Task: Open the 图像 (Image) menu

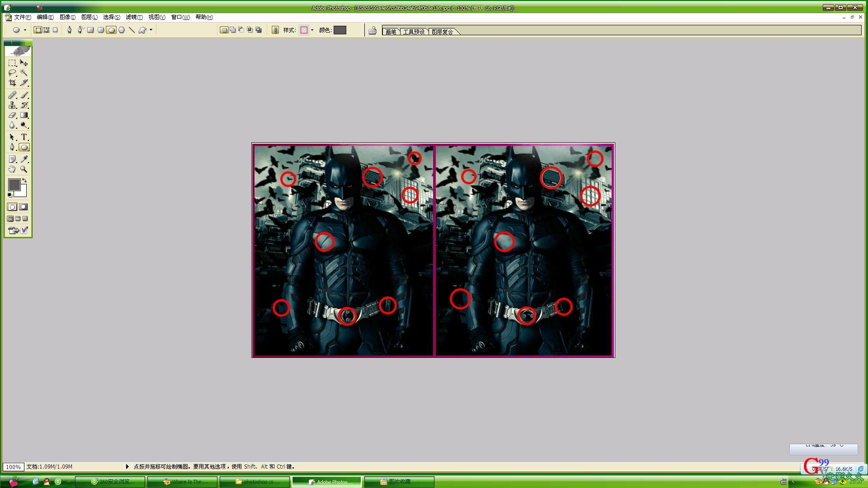Action: (67, 17)
